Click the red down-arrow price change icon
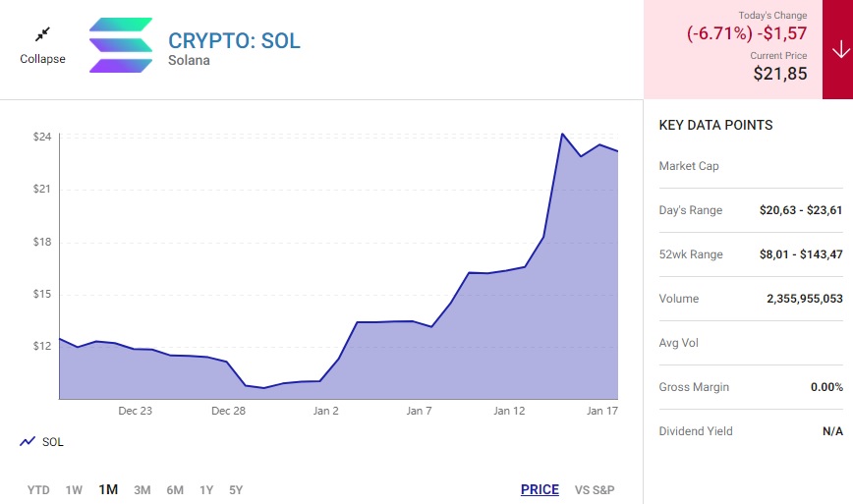Image resolution: width=853 pixels, height=504 pixels. [x=840, y=50]
